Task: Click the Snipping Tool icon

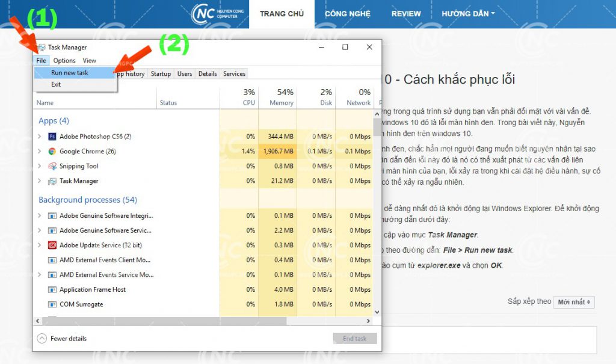Action: tap(52, 166)
